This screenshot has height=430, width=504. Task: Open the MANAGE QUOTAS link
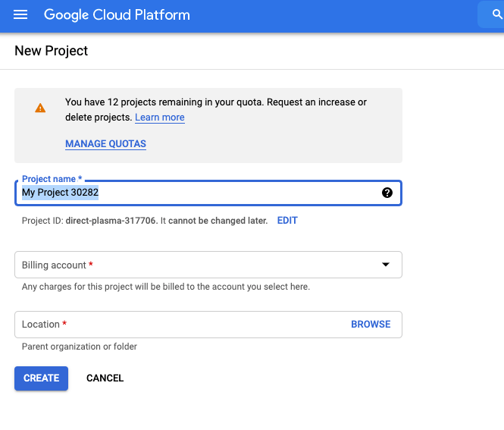coord(106,144)
